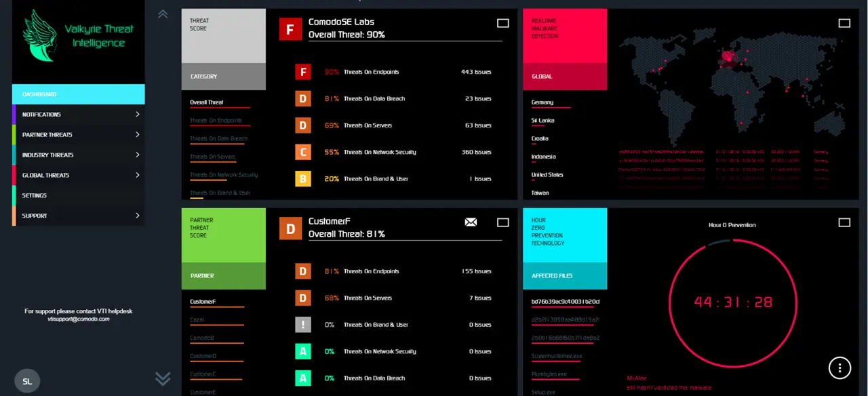The image size is (868, 396).
Task: Expand the Global Threats sidebar chevron
Action: coord(138,175)
